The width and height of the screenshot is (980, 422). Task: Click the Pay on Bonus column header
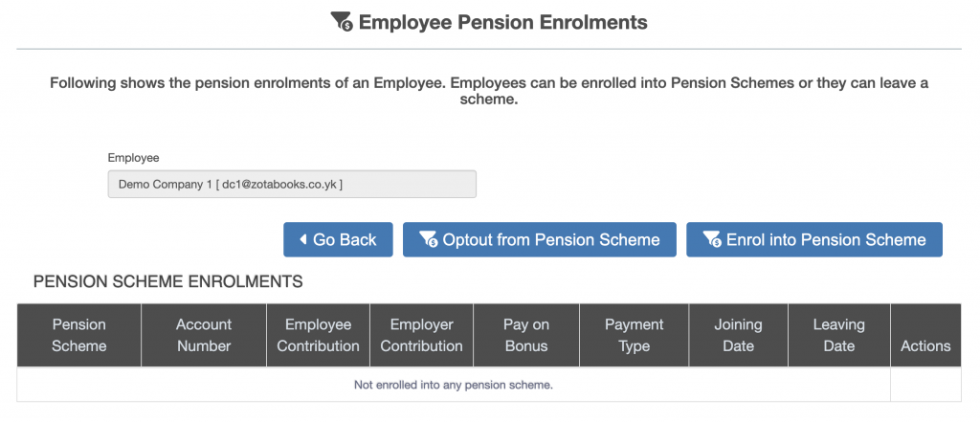tap(527, 335)
